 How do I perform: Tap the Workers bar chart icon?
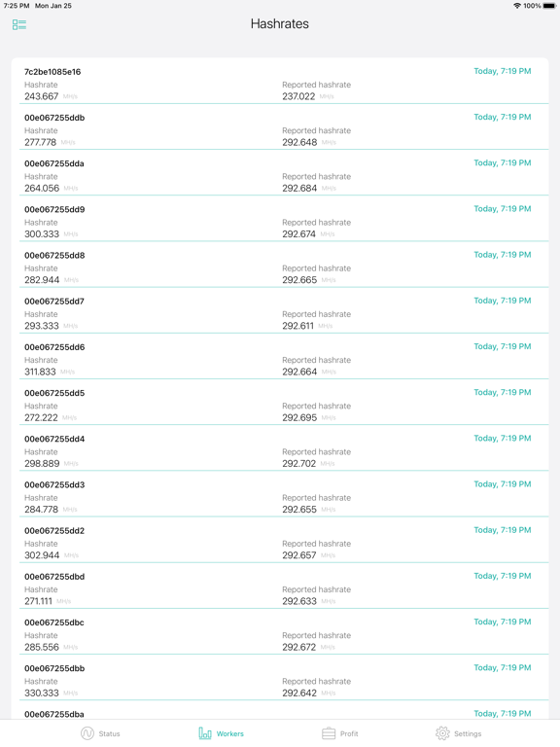click(205, 733)
